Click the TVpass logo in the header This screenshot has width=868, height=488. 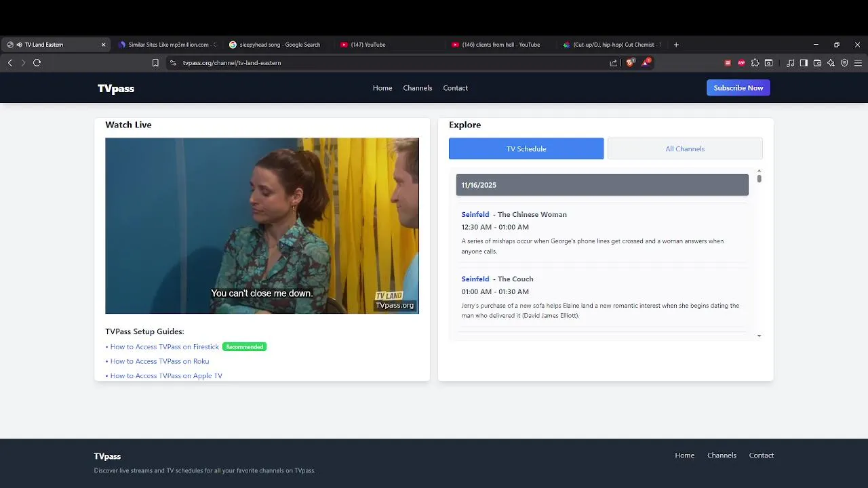[116, 88]
